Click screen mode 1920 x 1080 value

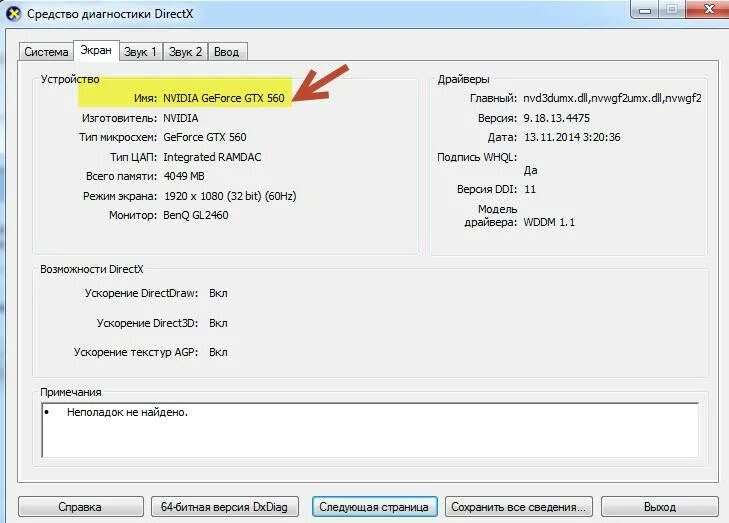pyautogui.click(x=230, y=196)
